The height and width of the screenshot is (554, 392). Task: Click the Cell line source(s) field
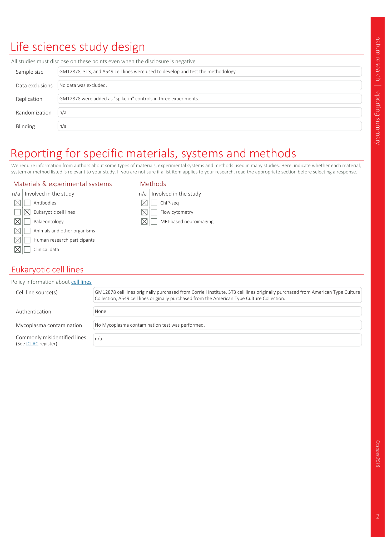pyautogui.click(x=227, y=295)
